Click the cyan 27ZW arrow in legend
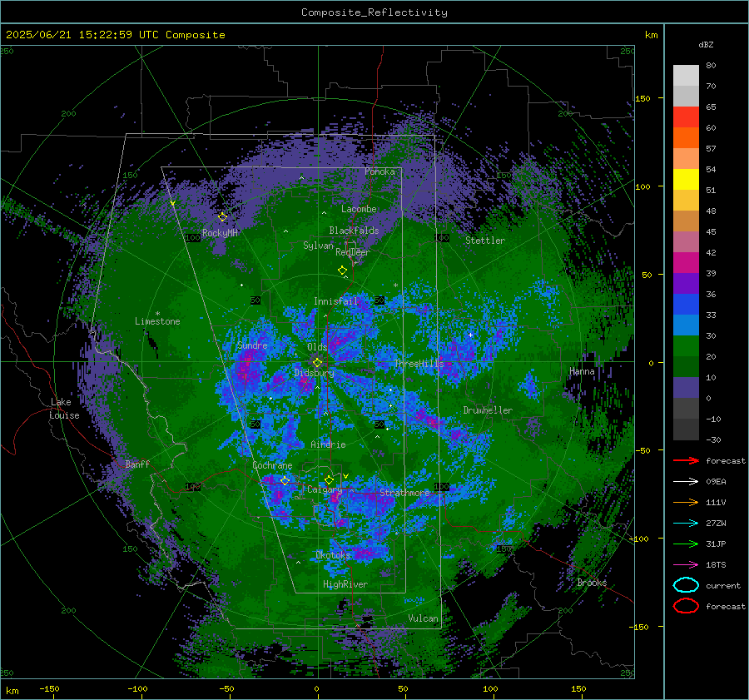749x700 pixels. tap(686, 524)
